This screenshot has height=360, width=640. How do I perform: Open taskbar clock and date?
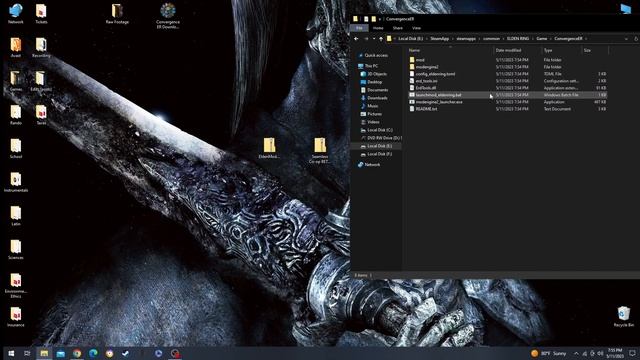[x=615, y=353]
